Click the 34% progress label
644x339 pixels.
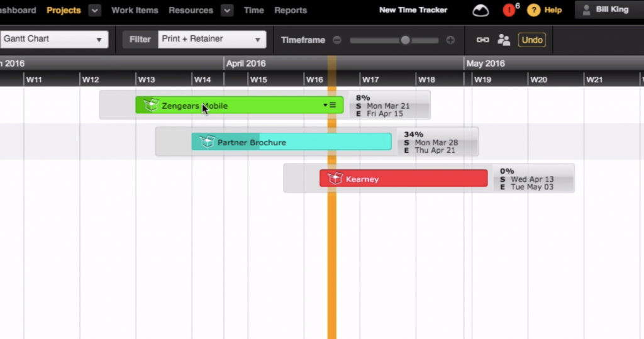coord(414,135)
